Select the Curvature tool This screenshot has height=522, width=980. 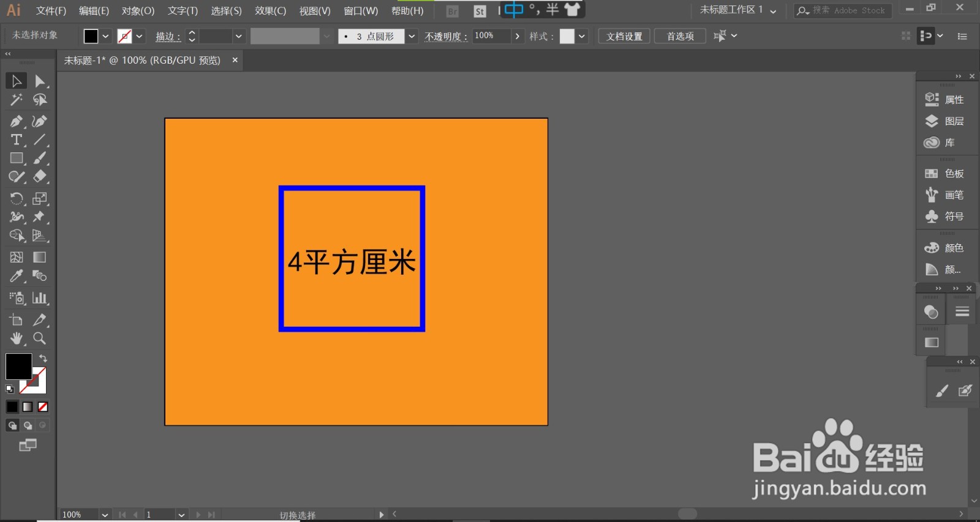[40, 121]
